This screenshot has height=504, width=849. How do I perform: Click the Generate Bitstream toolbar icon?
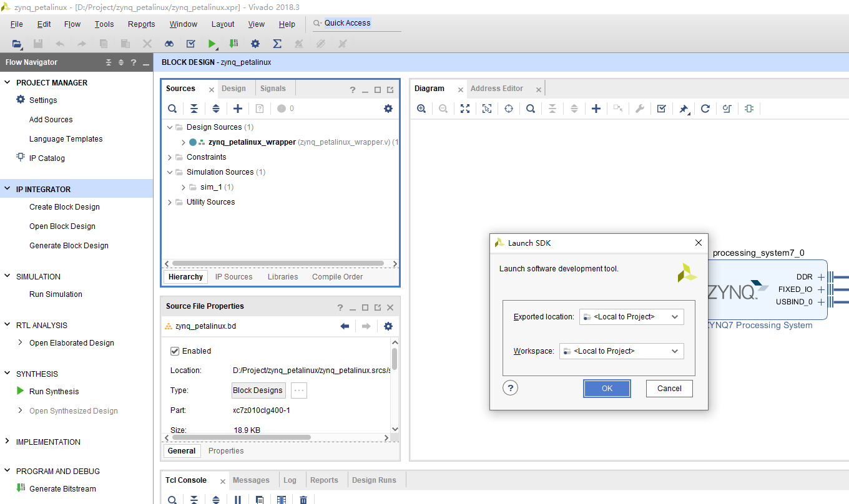tap(233, 44)
